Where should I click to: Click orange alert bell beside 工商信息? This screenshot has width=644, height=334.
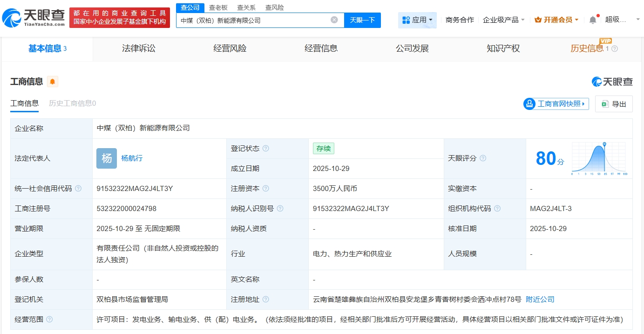click(53, 82)
